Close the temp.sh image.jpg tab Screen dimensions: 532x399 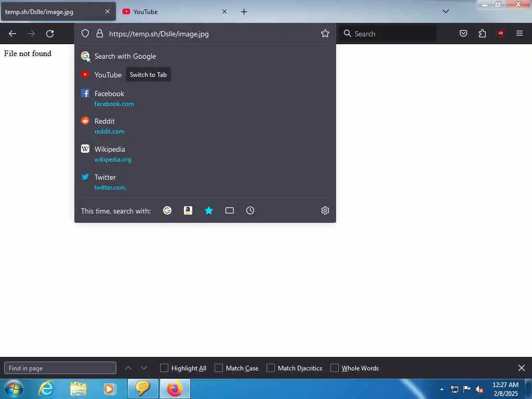(x=108, y=11)
